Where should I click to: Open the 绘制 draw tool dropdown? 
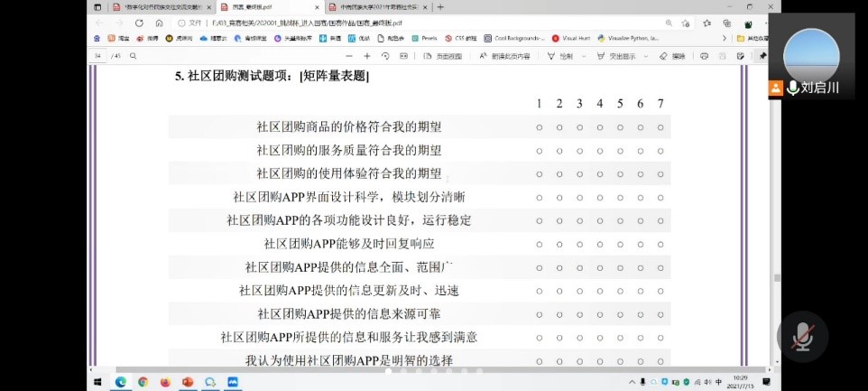578,56
